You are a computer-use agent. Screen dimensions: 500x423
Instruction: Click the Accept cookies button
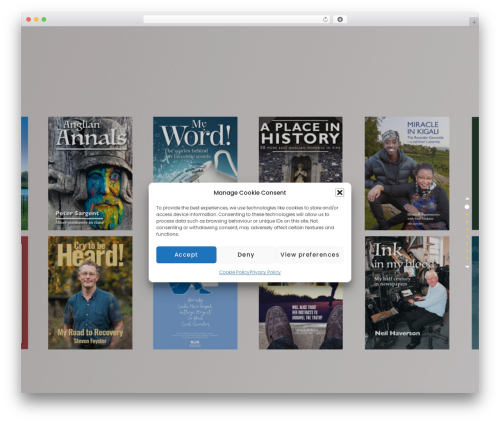tap(186, 255)
